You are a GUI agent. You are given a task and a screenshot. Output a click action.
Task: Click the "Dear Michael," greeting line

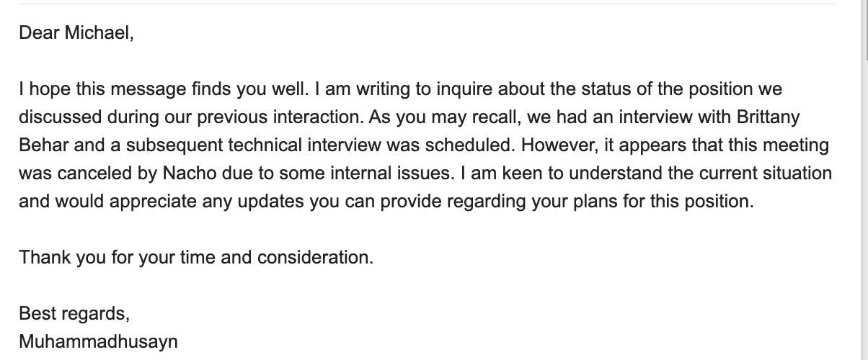[x=76, y=33]
